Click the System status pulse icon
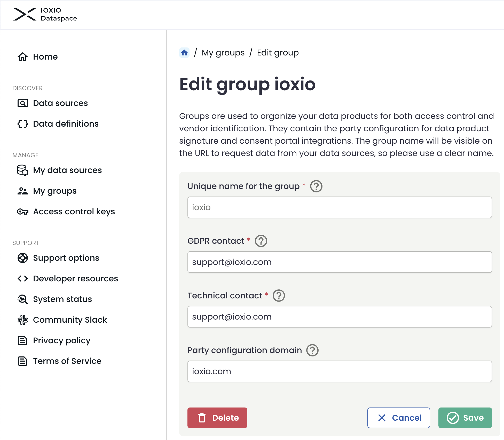The width and height of the screenshot is (504, 440). (x=22, y=299)
